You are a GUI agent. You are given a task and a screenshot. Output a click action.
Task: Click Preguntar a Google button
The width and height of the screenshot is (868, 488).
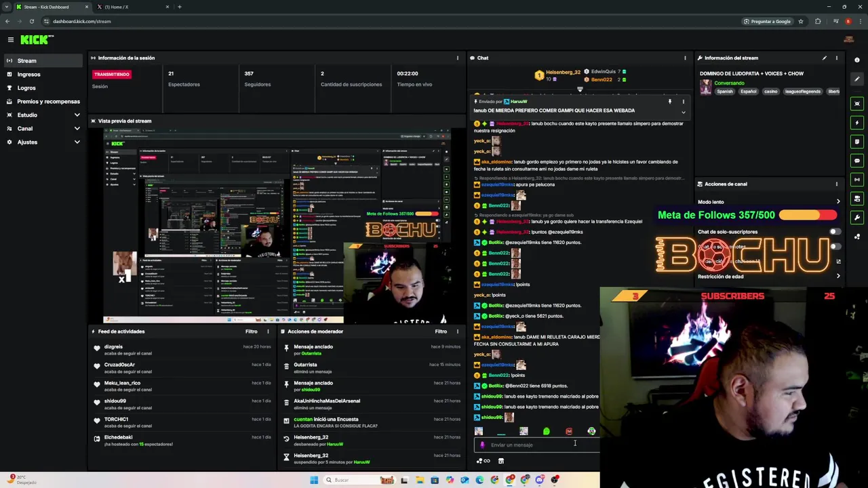click(767, 21)
